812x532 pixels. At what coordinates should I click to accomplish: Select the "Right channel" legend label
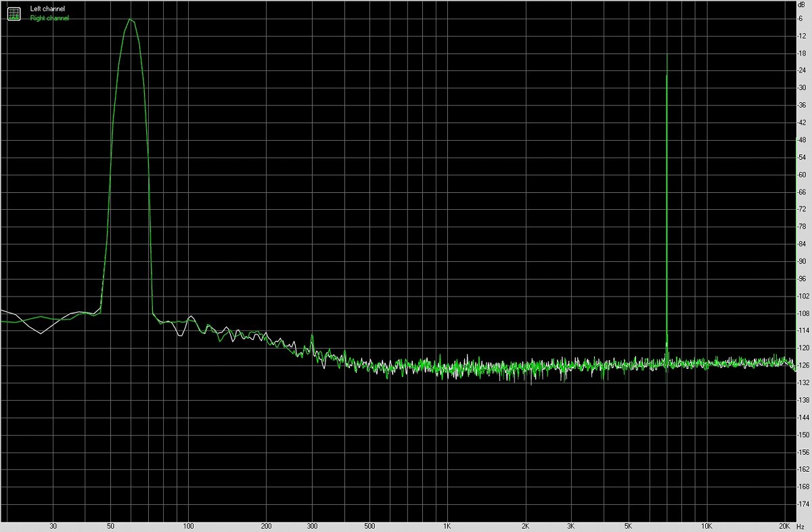tap(49, 18)
